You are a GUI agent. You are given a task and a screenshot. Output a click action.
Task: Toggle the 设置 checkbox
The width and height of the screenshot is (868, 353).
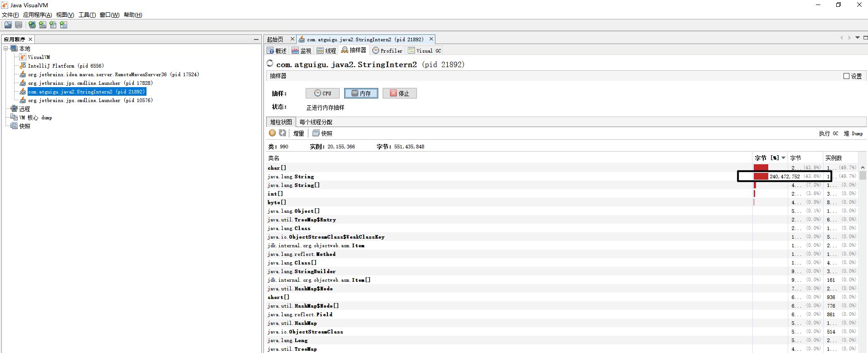coord(846,76)
